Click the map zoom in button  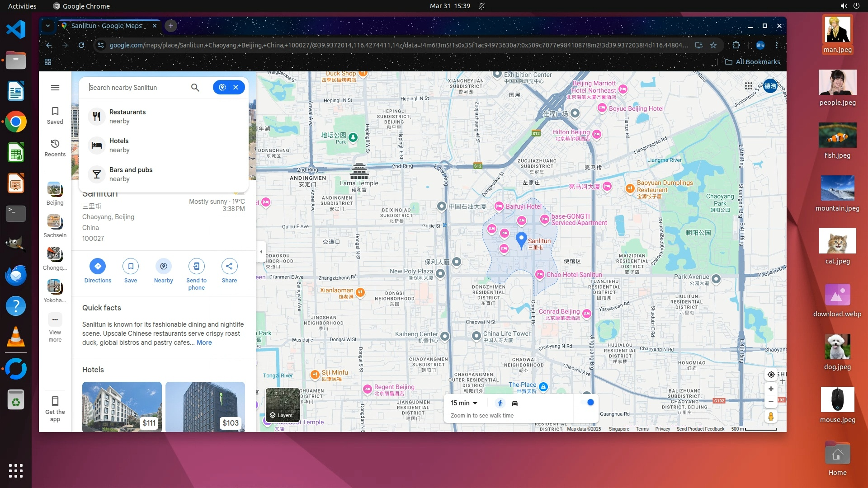(x=771, y=389)
